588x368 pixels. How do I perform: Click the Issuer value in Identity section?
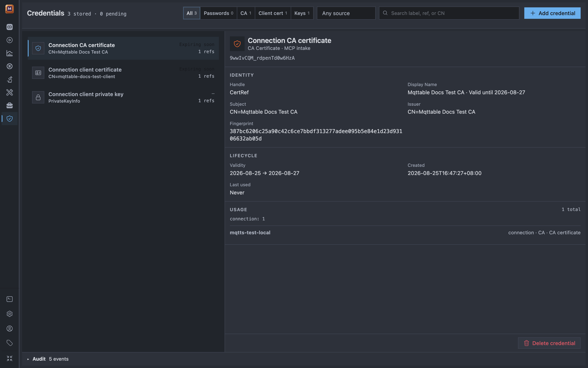pyautogui.click(x=441, y=112)
